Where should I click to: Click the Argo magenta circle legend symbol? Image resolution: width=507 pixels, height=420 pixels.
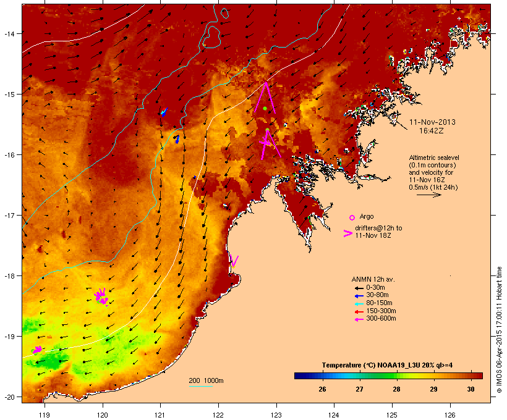tap(352, 218)
